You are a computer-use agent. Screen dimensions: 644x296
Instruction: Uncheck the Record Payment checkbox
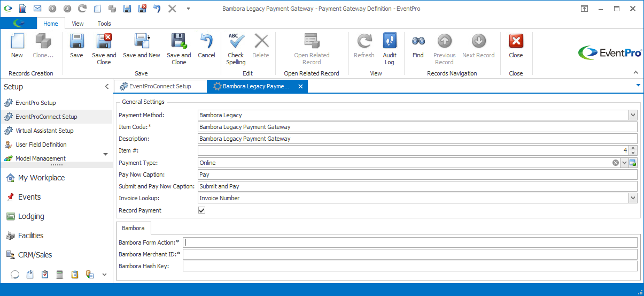pos(201,210)
